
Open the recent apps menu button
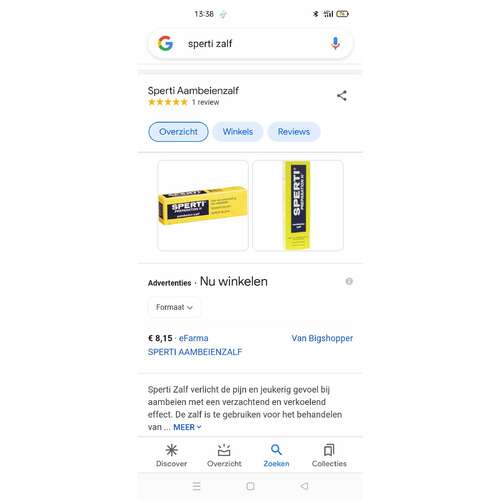(x=196, y=486)
